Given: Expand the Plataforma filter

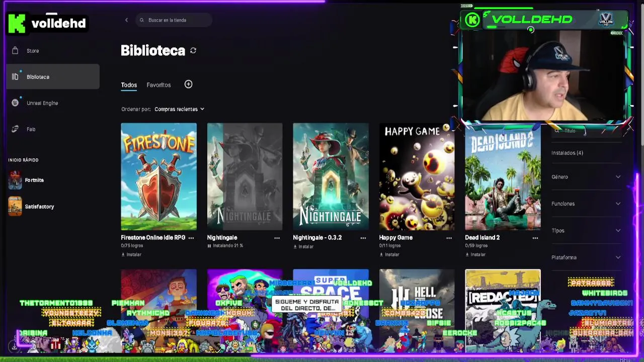Looking at the screenshot, I should (x=586, y=257).
